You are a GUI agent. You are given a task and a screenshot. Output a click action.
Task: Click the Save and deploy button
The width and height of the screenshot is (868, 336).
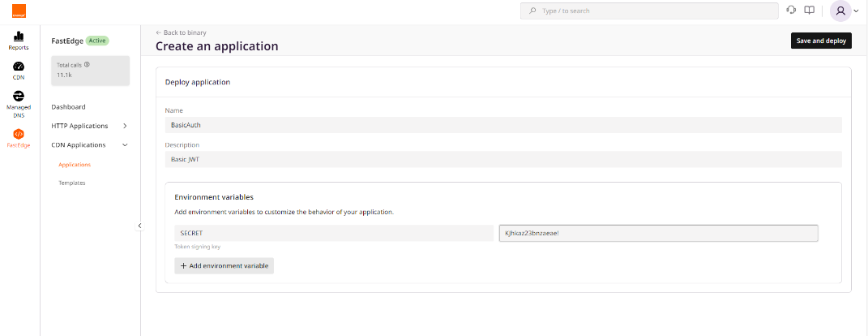point(820,41)
